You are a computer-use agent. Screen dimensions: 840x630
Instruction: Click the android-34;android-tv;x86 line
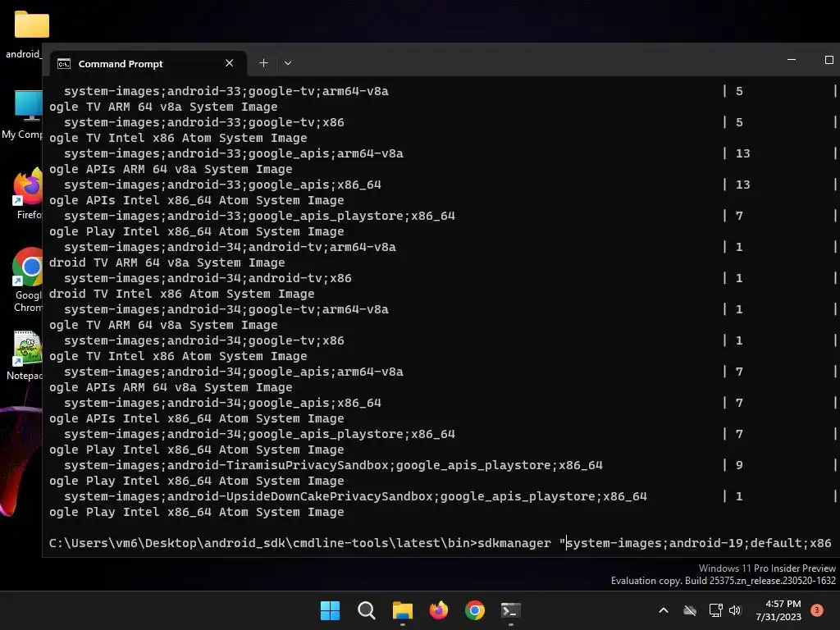point(208,278)
